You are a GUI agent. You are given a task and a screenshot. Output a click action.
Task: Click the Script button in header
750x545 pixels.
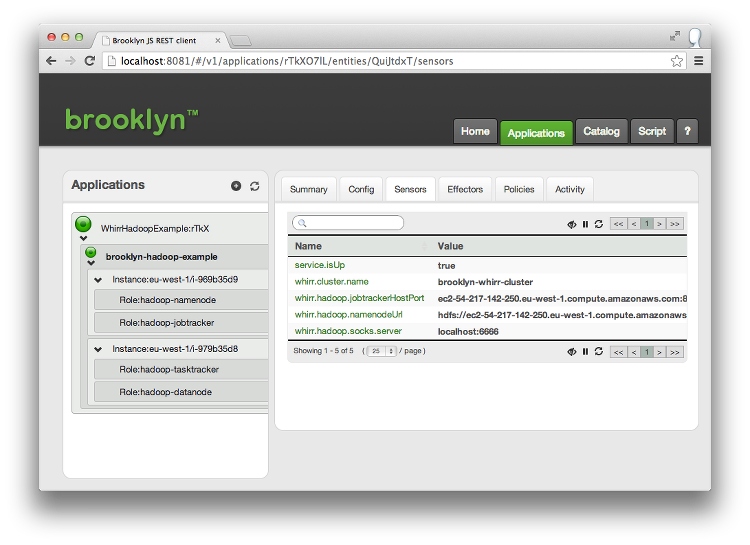[652, 132]
